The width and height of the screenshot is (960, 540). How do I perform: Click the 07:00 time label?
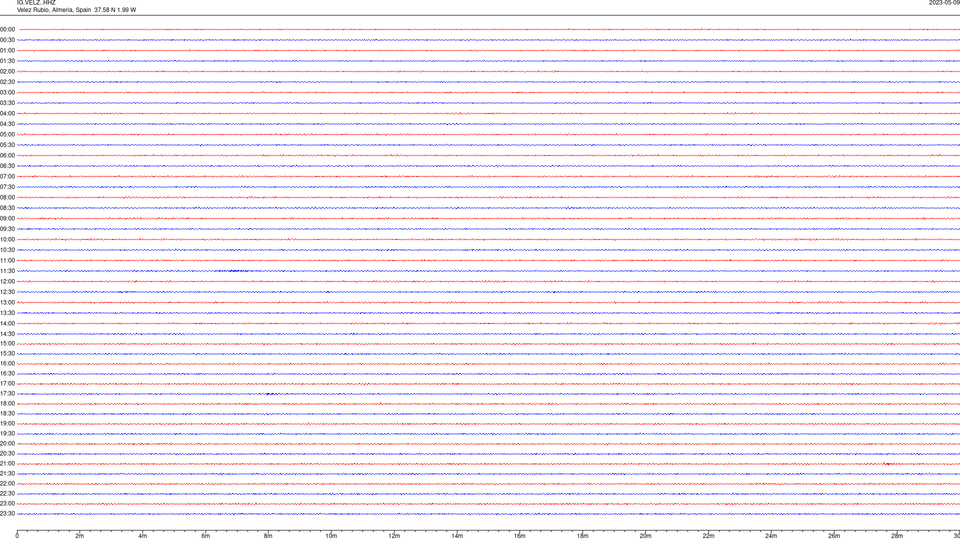[7, 176]
